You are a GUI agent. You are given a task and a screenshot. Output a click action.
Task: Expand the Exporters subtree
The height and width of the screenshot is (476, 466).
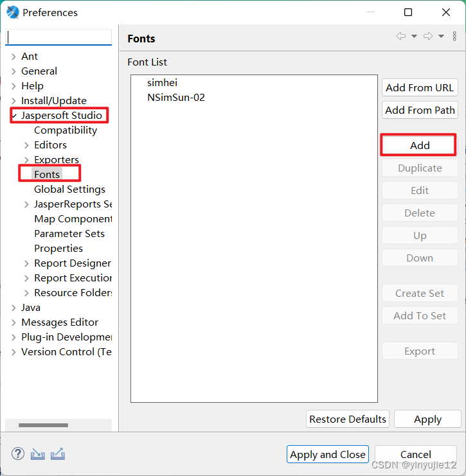tap(27, 160)
